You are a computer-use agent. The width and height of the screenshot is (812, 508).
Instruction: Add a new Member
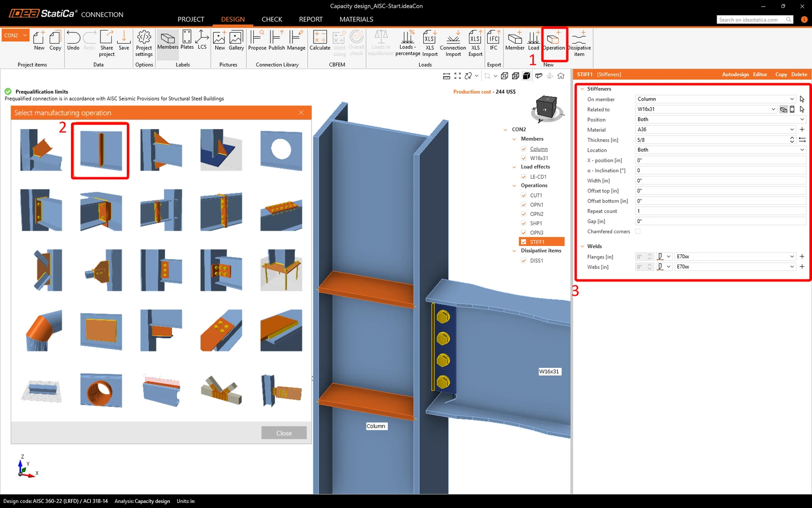(515, 41)
